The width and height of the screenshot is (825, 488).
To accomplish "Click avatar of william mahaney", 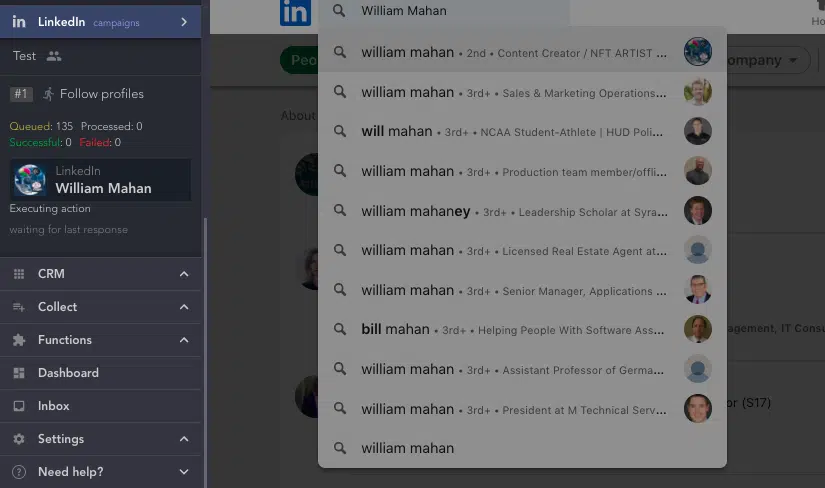I will 698,211.
